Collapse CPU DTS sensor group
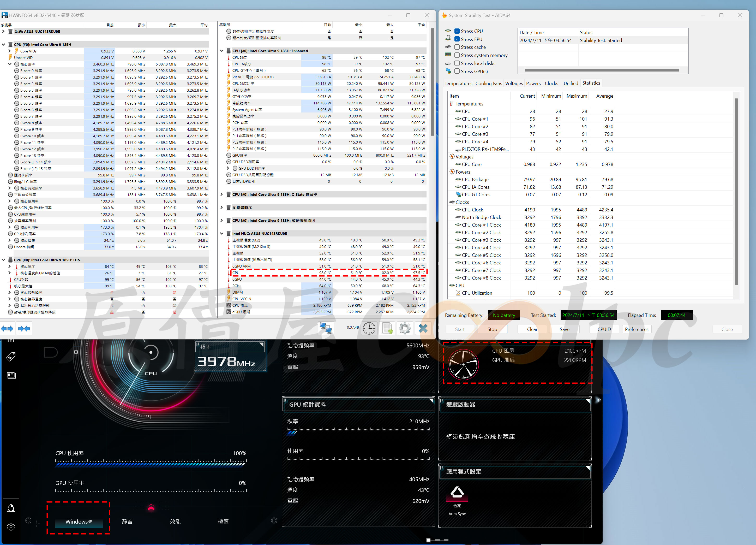Screen dimensions: 756x545 (3, 260)
